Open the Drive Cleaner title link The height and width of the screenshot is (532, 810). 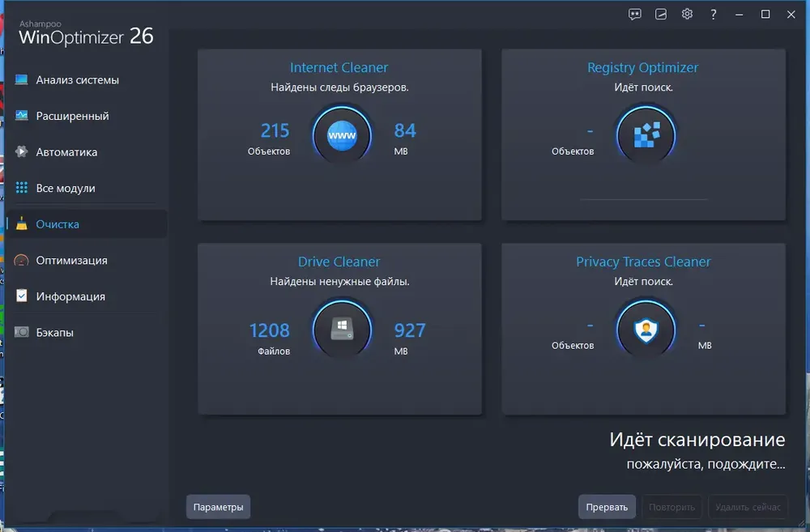pos(339,262)
